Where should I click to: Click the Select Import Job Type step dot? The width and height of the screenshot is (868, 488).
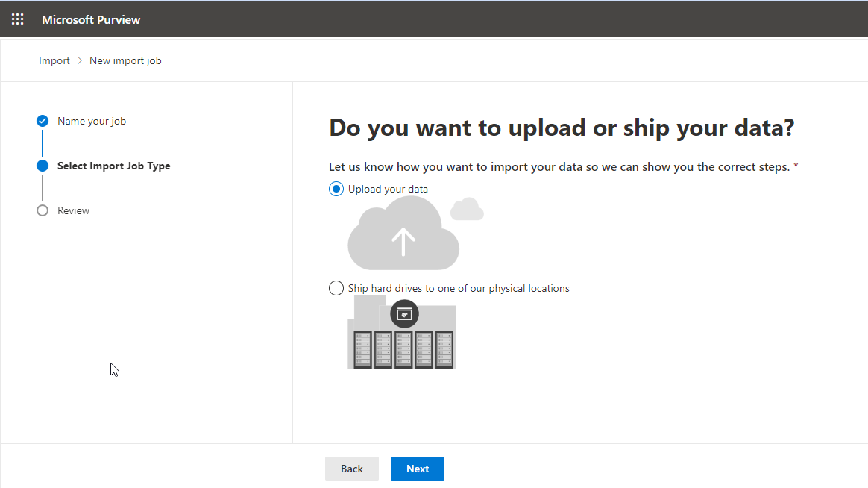point(43,166)
